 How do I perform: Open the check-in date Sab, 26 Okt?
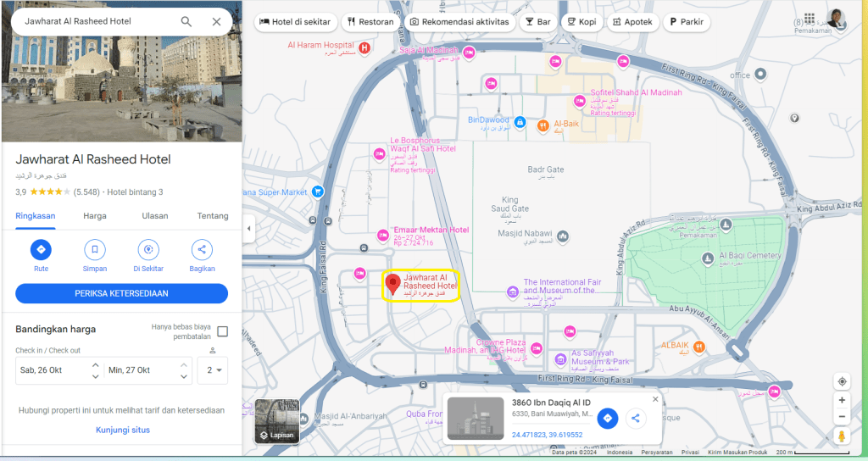[x=53, y=370]
